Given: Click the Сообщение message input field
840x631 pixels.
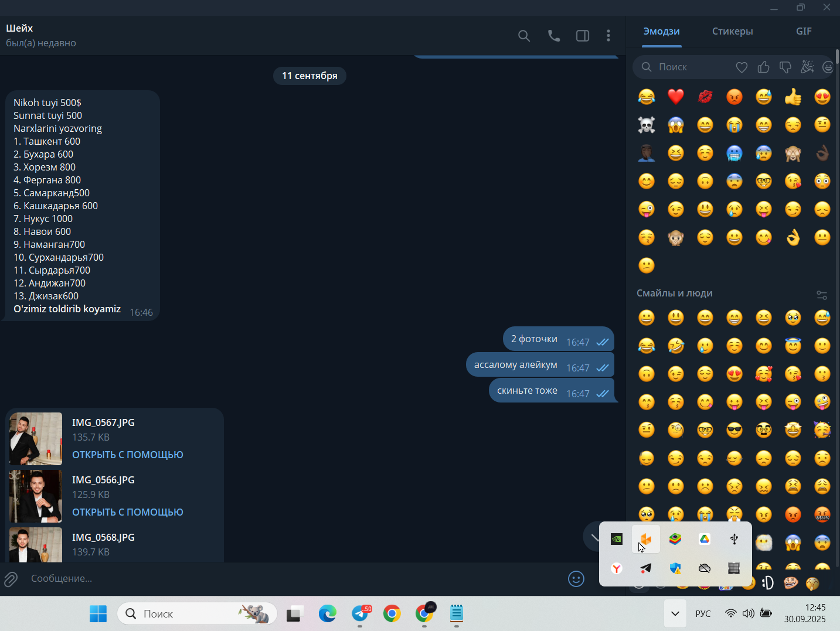Looking at the screenshot, I should click(x=293, y=578).
